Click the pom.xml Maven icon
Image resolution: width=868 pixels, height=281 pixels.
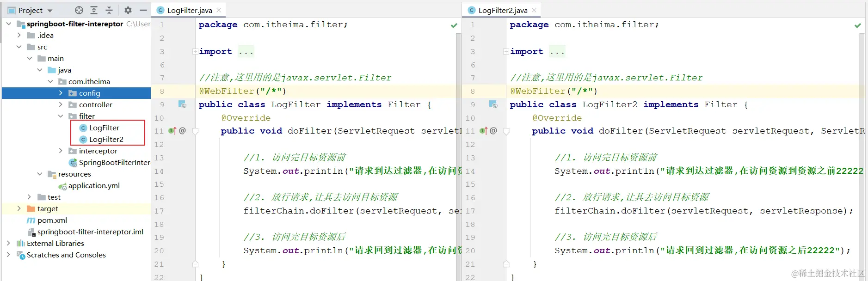pyautogui.click(x=31, y=220)
